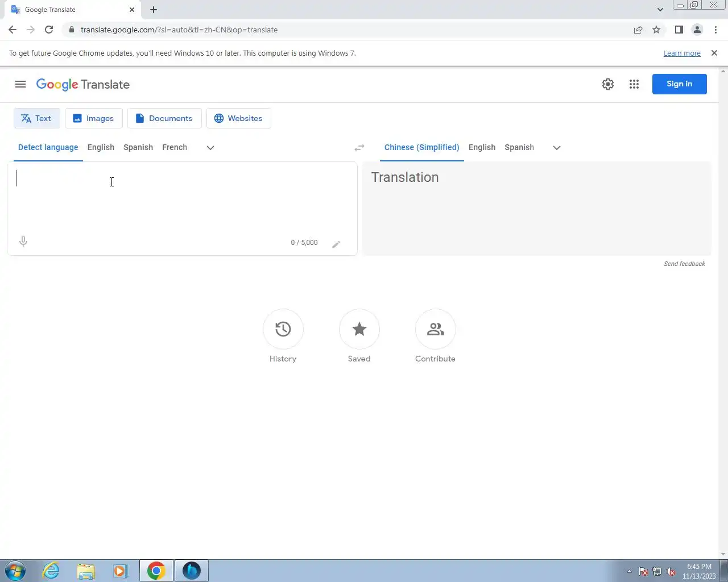Open the network status tray icon

[x=657, y=571]
